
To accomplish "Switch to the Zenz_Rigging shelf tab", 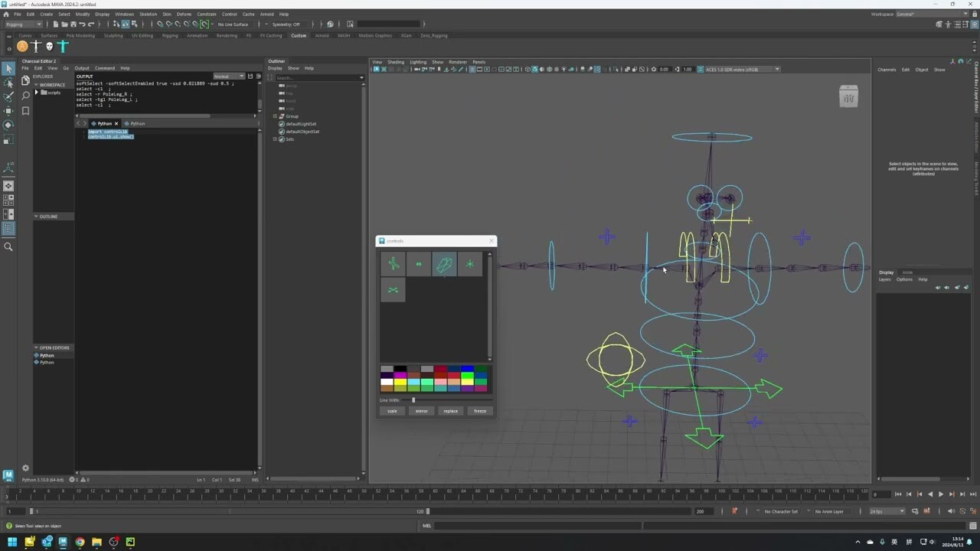I will coord(433,35).
